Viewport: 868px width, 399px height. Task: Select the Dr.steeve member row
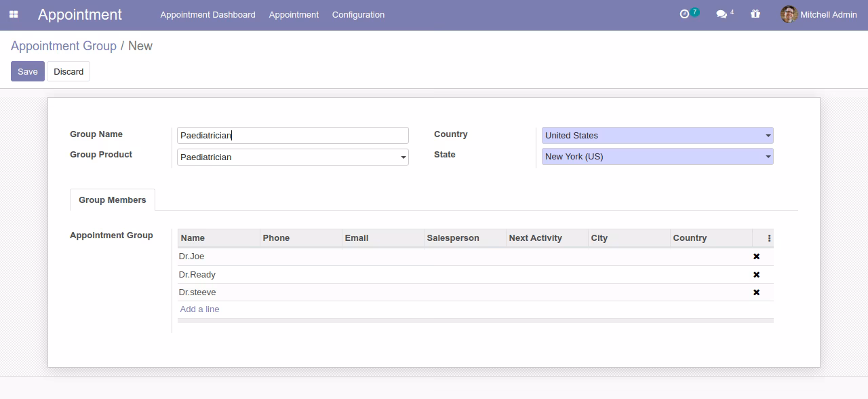475,292
